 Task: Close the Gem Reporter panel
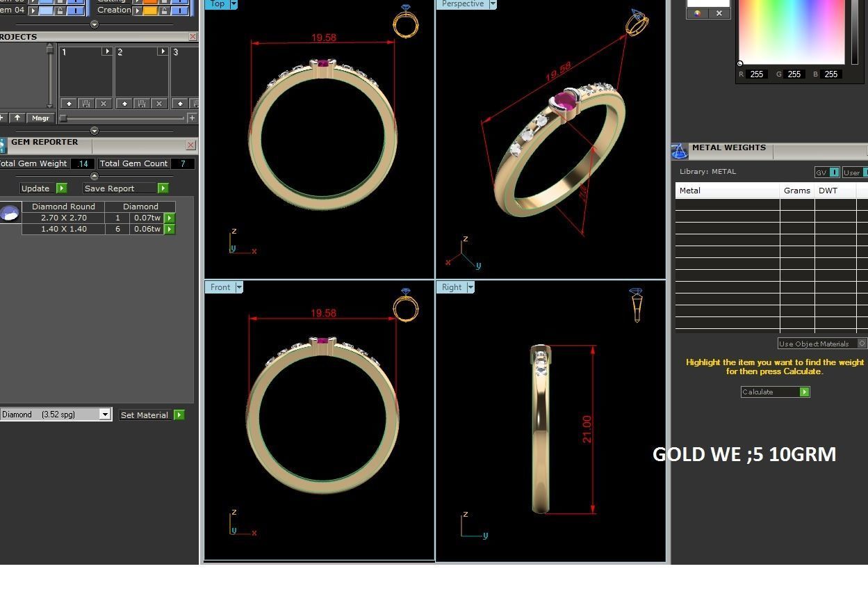point(190,145)
